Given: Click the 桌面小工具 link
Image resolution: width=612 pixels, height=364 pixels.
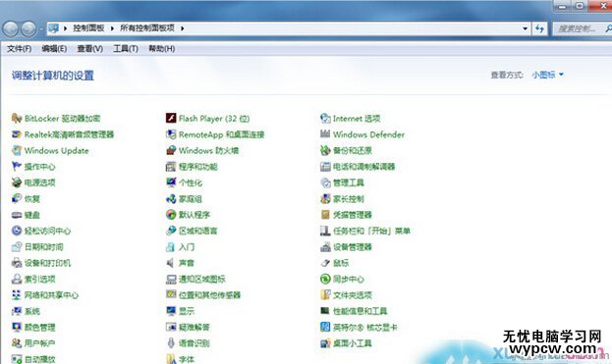Looking at the screenshot, I should 353,343.
